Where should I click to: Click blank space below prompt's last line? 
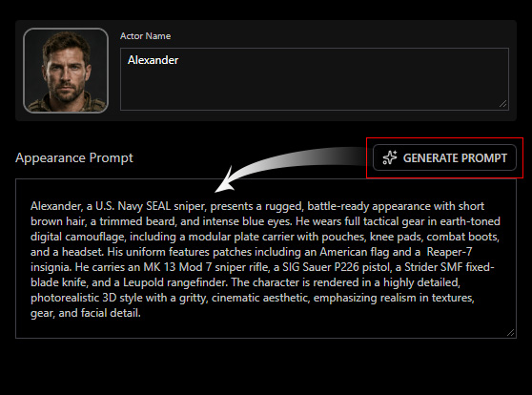click(x=266, y=328)
